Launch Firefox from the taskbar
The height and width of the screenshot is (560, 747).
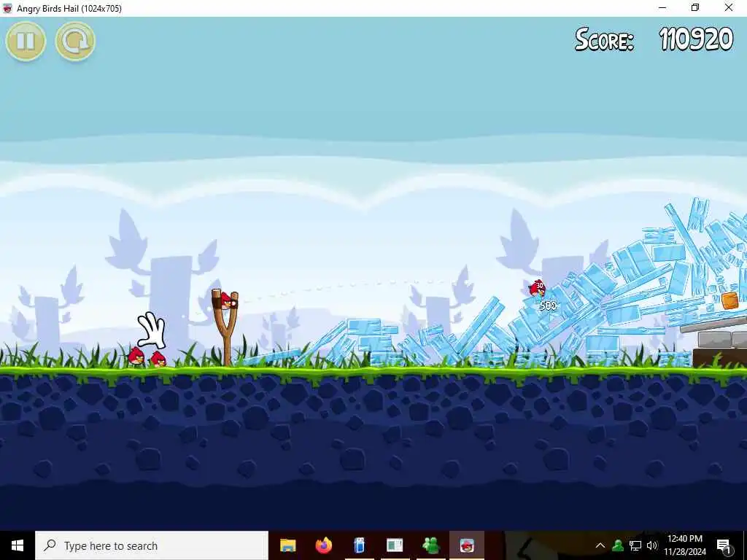[x=323, y=545]
